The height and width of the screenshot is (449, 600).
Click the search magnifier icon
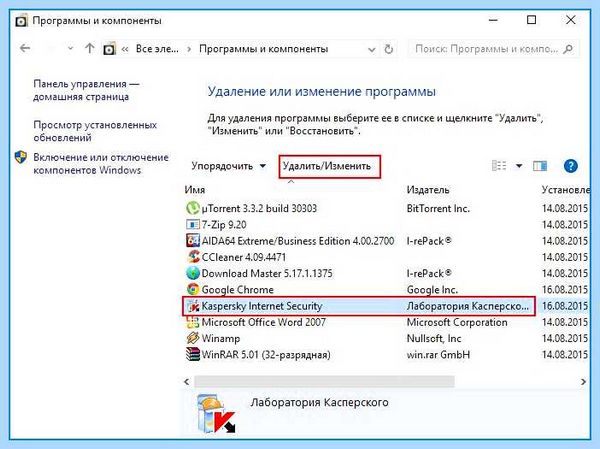coord(568,49)
